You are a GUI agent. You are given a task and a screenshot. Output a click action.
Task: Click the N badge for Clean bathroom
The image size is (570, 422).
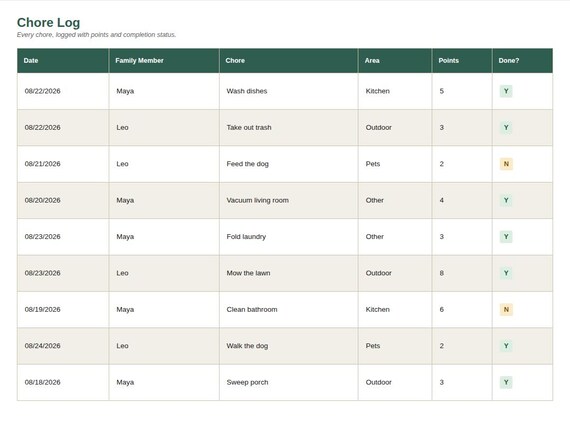tap(506, 309)
